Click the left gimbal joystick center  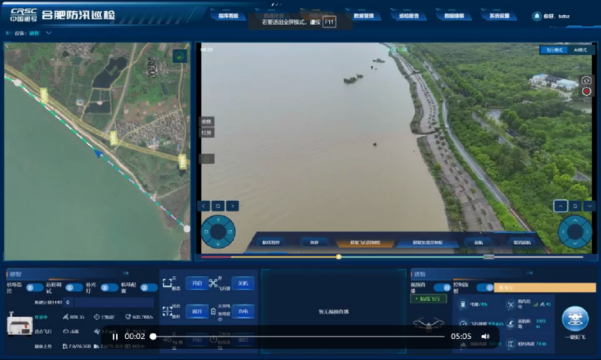[x=218, y=232]
